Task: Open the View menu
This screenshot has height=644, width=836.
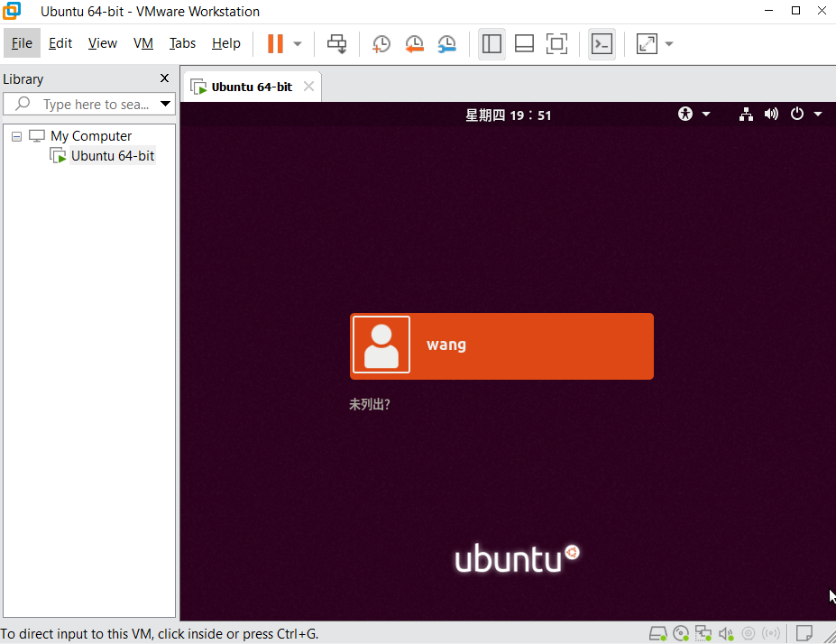Action: 103,43
